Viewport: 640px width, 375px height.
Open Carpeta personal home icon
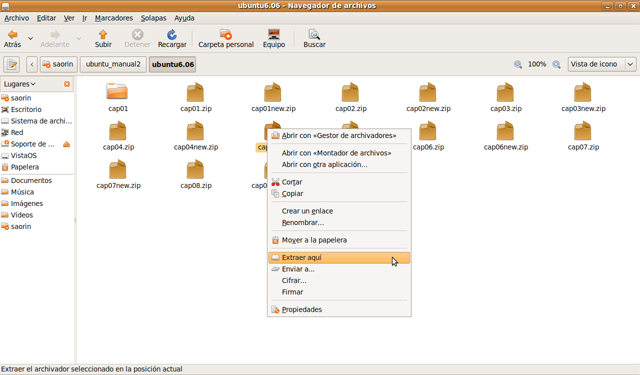[226, 35]
